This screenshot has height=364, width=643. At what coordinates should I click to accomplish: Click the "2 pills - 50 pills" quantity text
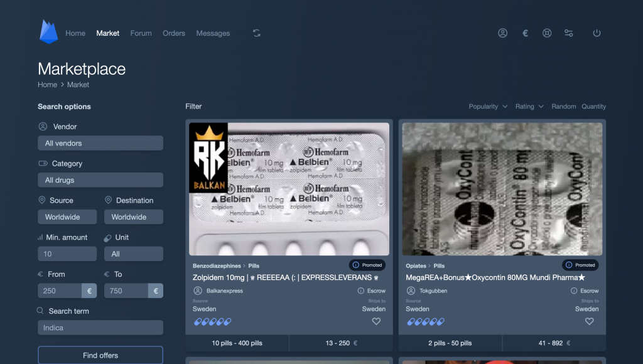[450, 343]
